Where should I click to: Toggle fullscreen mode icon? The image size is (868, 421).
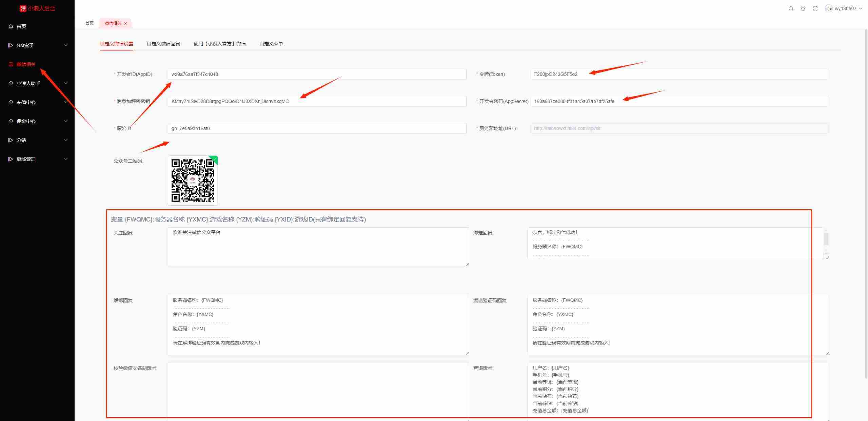[x=815, y=8]
